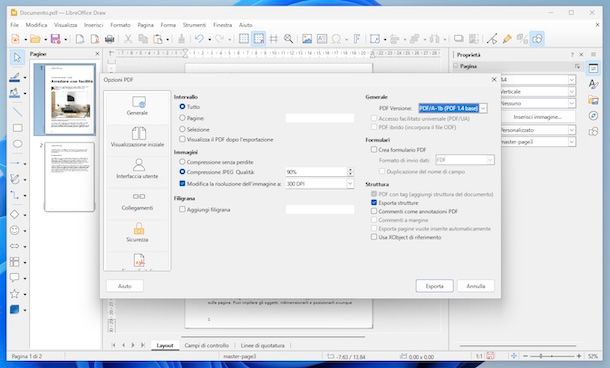Click the Show Draw Functions icon
The width and height of the screenshot is (610, 368).
pyautogui.click(x=537, y=39)
